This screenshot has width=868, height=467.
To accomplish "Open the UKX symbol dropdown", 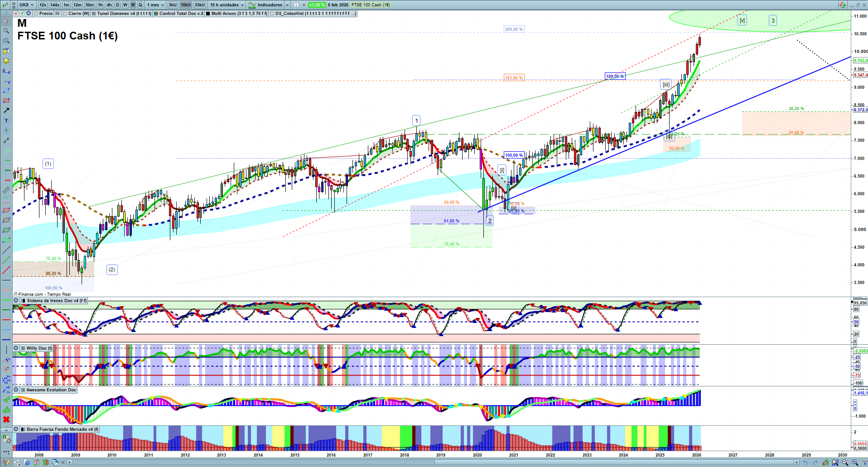I will (x=26, y=5).
